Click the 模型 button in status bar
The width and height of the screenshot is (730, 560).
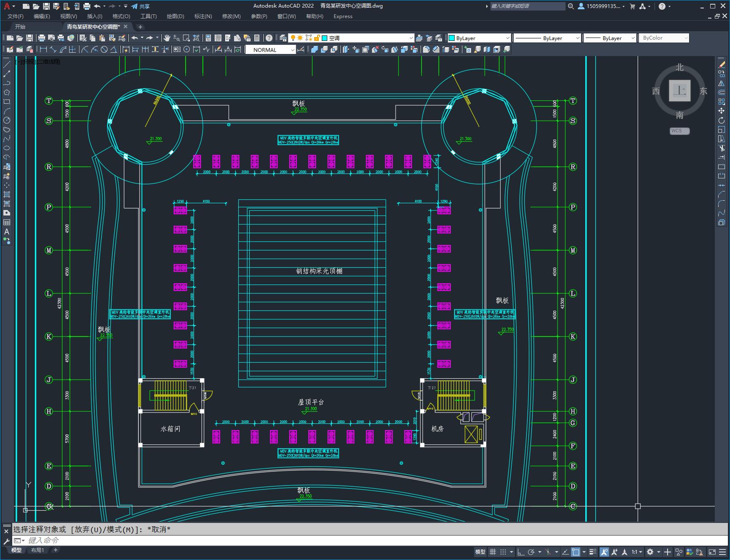pos(480,552)
